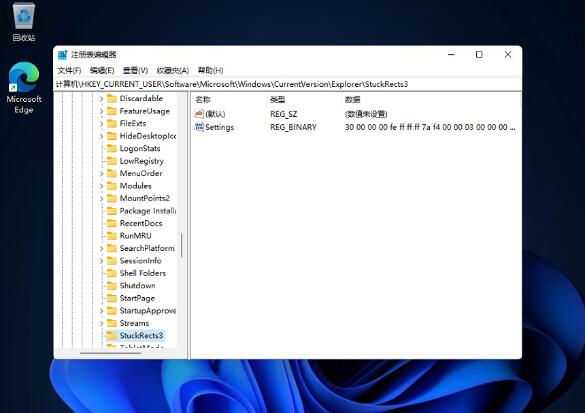Expand the FileExts key
The image size is (585, 413).
pyautogui.click(x=101, y=124)
